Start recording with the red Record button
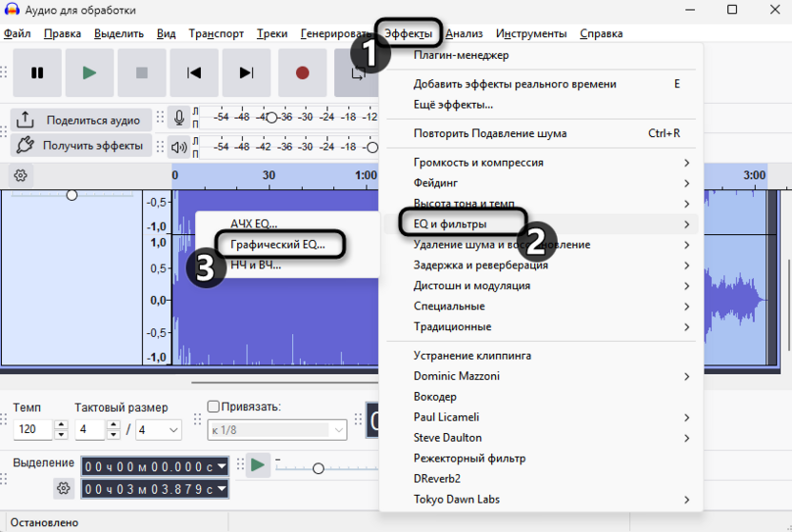The width and height of the screenshot is (792, 532). (303, 72)
